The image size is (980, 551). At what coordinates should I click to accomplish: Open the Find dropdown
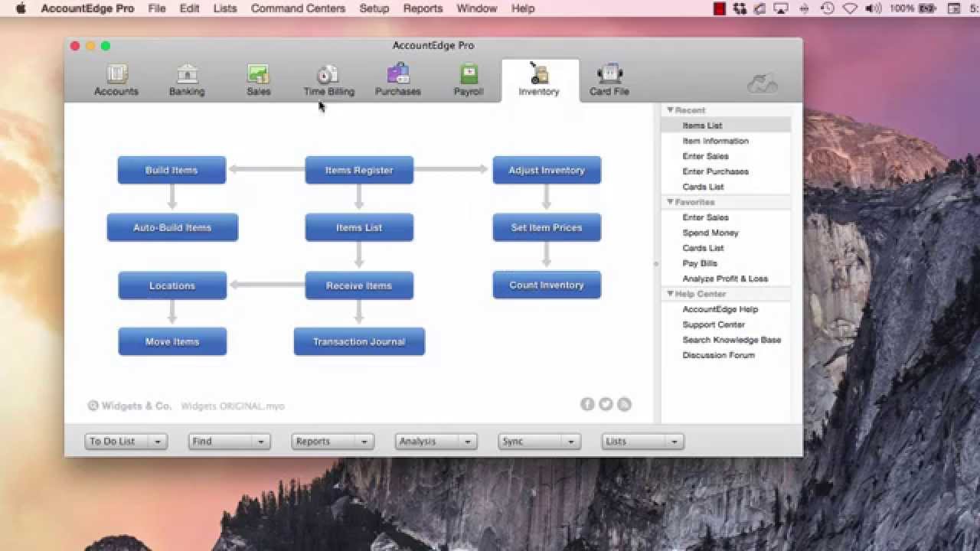pyautogui.click(x=229, y=442)
